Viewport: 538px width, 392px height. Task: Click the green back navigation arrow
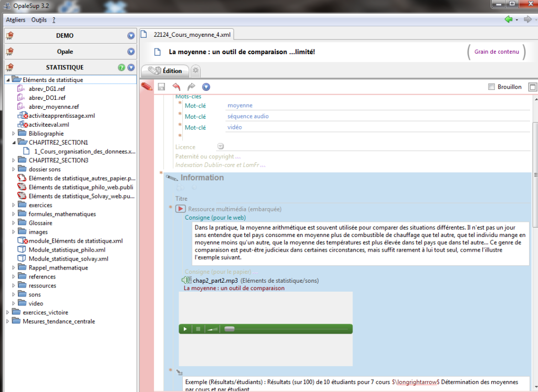[x=509, y=19]
